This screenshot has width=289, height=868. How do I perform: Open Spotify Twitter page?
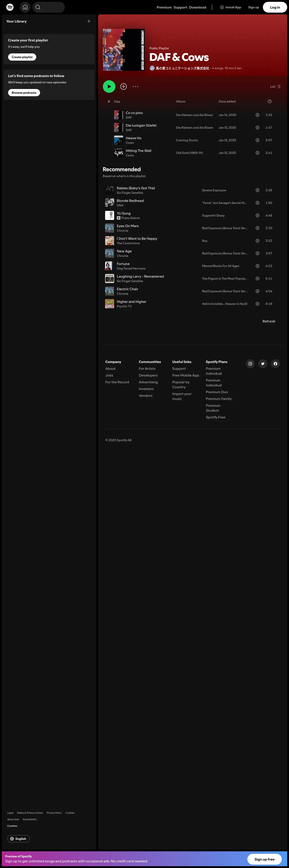pos(263,363)
